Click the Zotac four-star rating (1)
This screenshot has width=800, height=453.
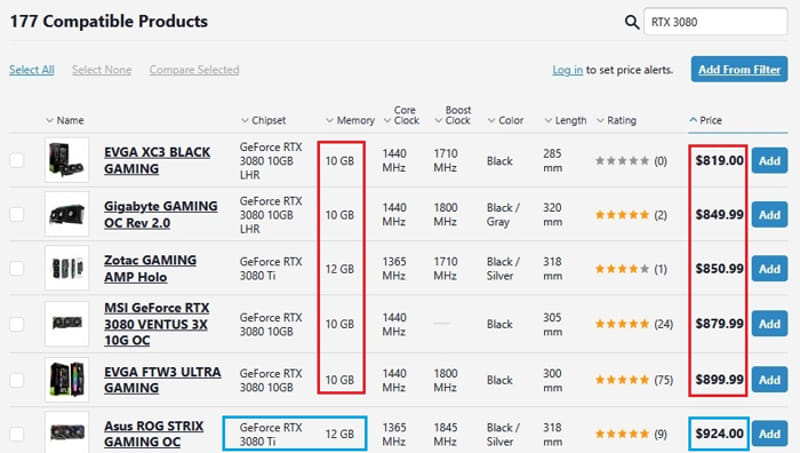631,269
